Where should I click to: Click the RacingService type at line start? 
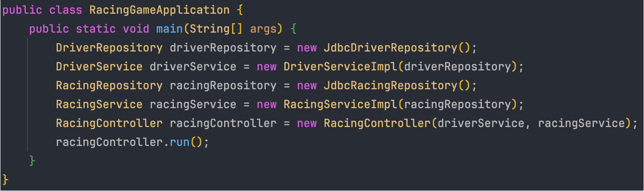[99, 105]
